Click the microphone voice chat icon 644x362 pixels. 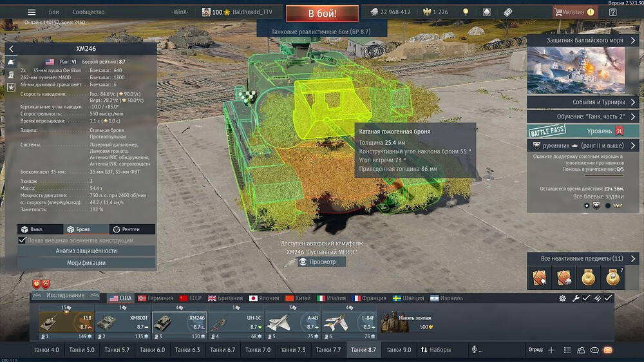(475, 349)
